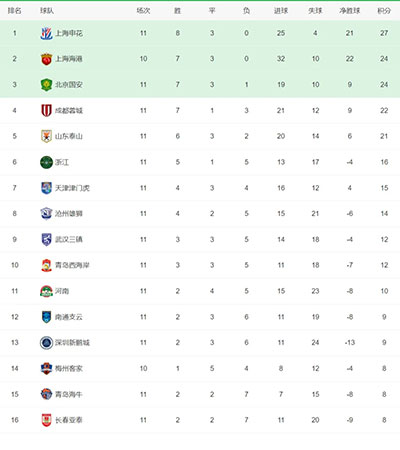400x450 pixels.
Task: Select the 河南 team crest
Action: tap(46, 291)
